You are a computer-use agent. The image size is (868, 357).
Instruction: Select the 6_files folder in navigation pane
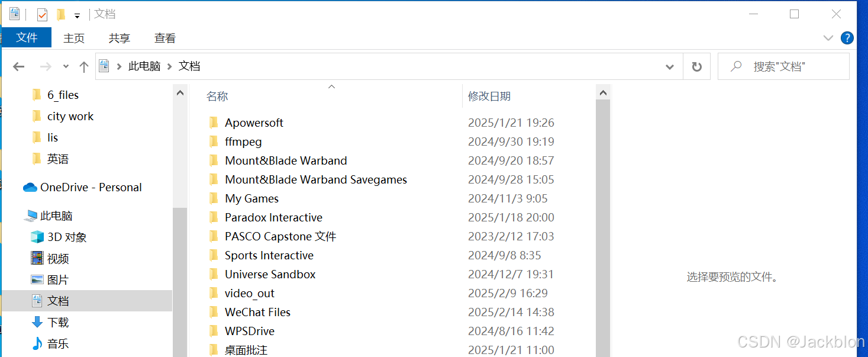point(63,95)
